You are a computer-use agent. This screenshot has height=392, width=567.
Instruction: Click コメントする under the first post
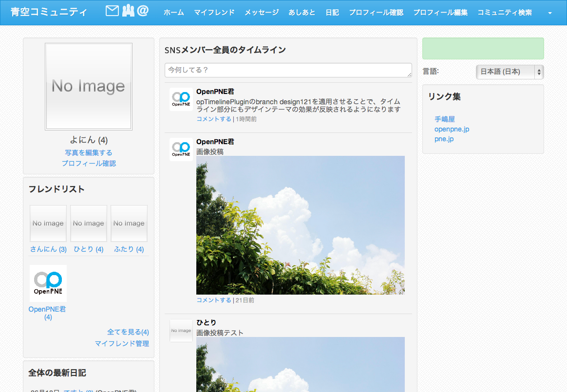[x=214, y=119]
